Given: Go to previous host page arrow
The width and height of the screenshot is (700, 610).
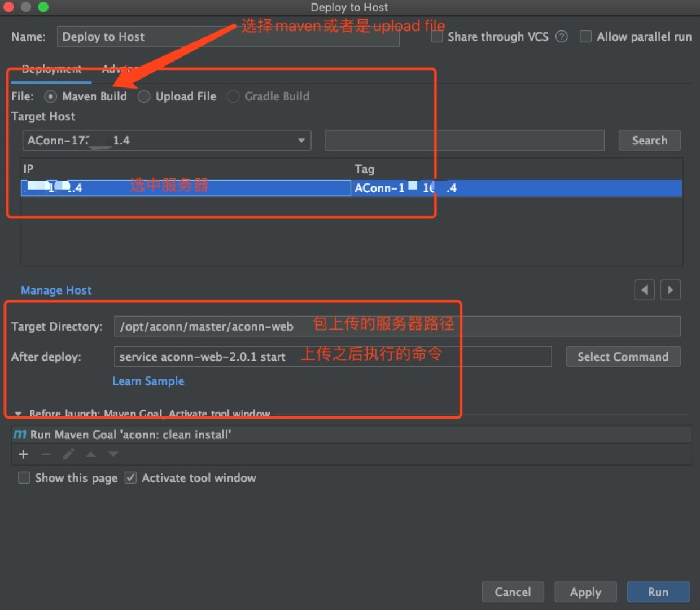Looking at the screenshot, I should click(x=644, y=290).
